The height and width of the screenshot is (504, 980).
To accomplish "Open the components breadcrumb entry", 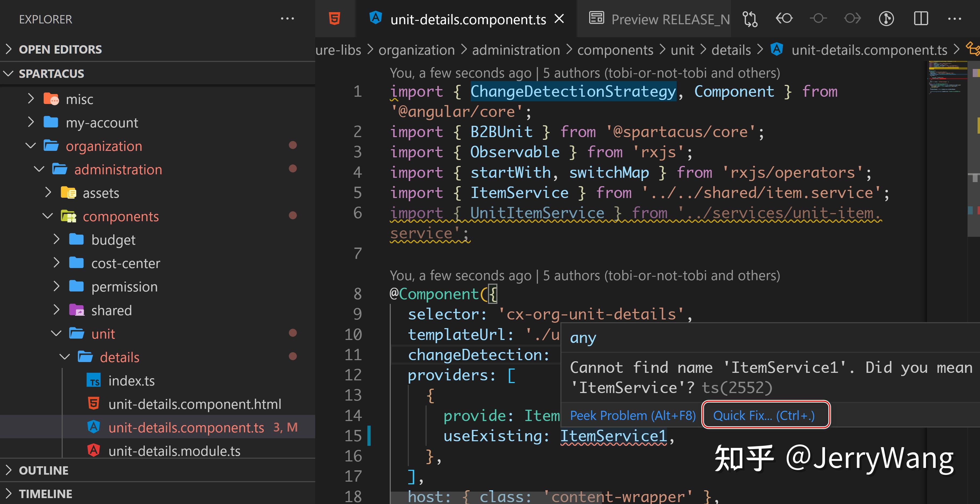I will 615,50.
